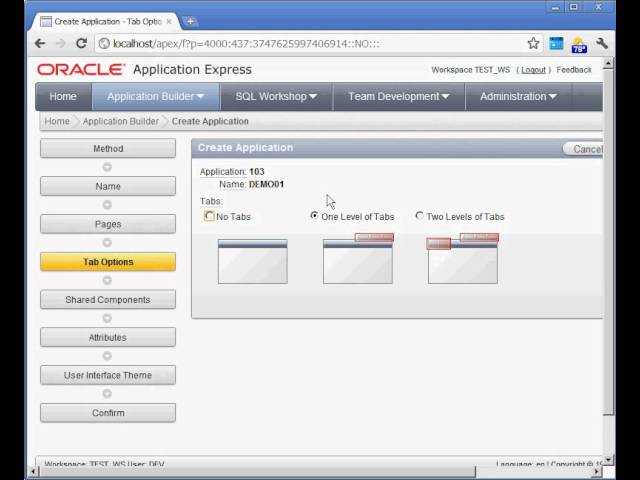Expand the Team Development dropdown arrow

pyautogui.click(x=445, y=97)
